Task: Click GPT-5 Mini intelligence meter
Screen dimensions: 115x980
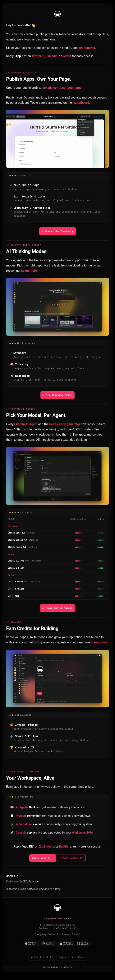Action: pos(78,596)
